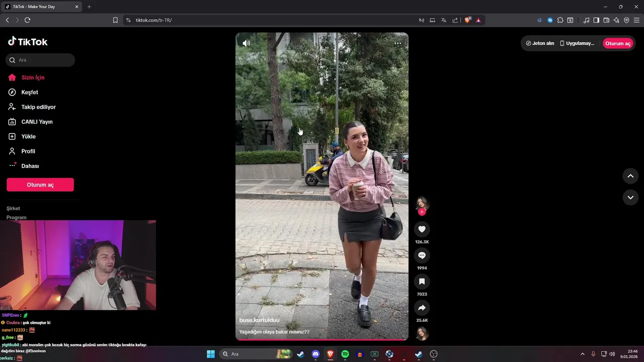Follow creator via the plus badge
The width and height of the screenshot is (644, 362).
(x=422, y=212)
